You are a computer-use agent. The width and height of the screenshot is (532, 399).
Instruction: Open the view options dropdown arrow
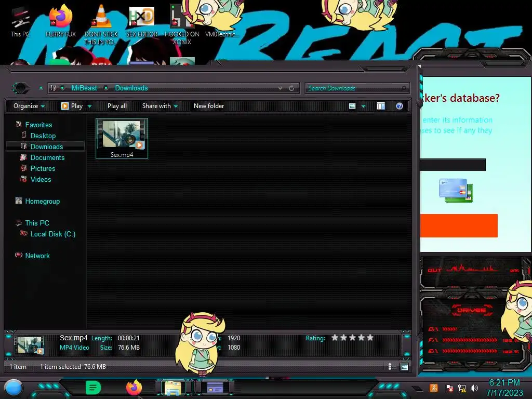[363, 107]
